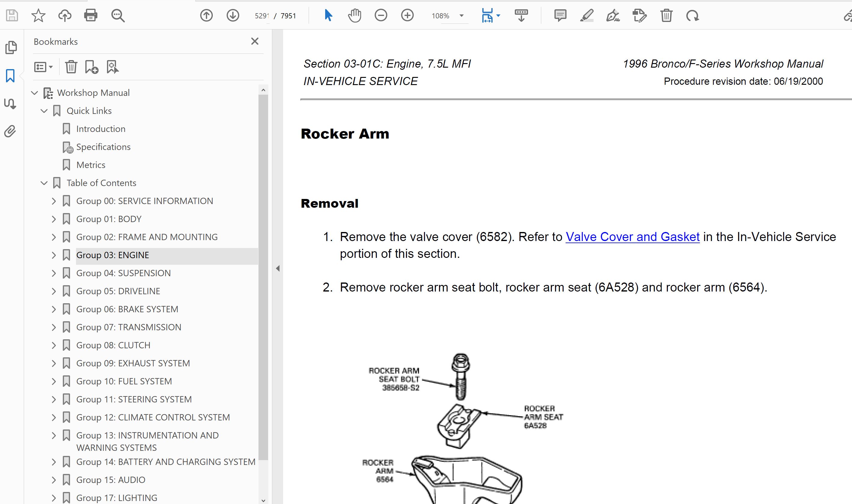Toggle the Bookmarks panel in the left sidebar
The width and height of the screenshot is (852, 504).
click(x=10, y=76)
